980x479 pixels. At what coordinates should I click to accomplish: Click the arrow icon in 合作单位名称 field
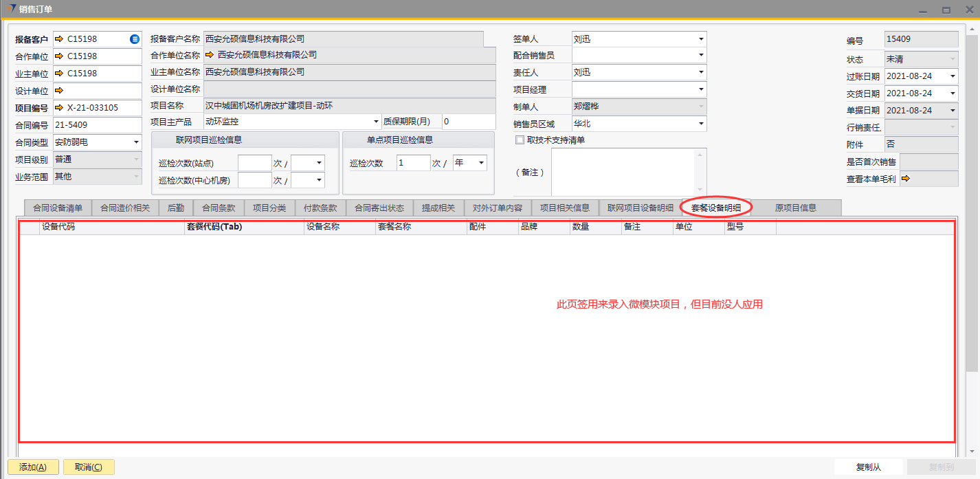[x=210, y=55]
